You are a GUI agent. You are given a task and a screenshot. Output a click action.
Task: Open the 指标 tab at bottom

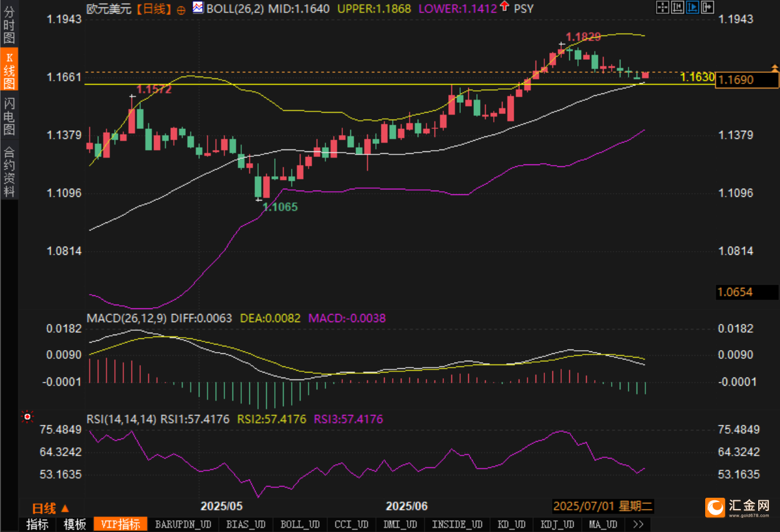point(37,525)
